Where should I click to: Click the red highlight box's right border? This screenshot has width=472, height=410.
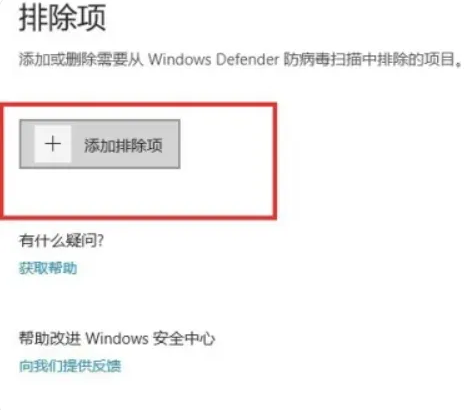(275, 161)
